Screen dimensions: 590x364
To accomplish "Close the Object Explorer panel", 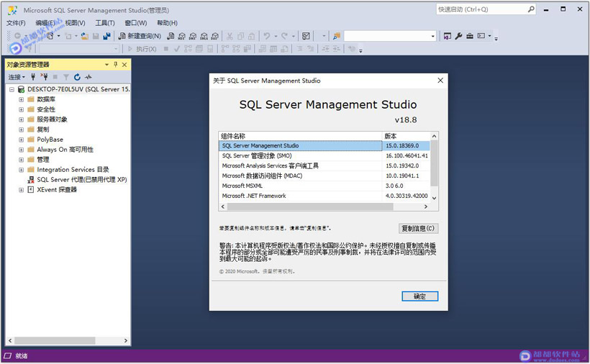I will (124, 65).
